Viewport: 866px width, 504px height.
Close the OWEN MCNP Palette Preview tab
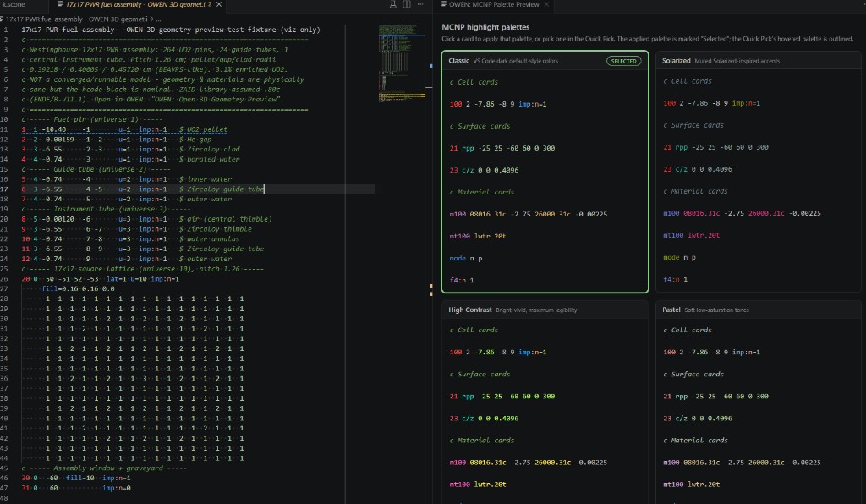(x=546, y=4)
